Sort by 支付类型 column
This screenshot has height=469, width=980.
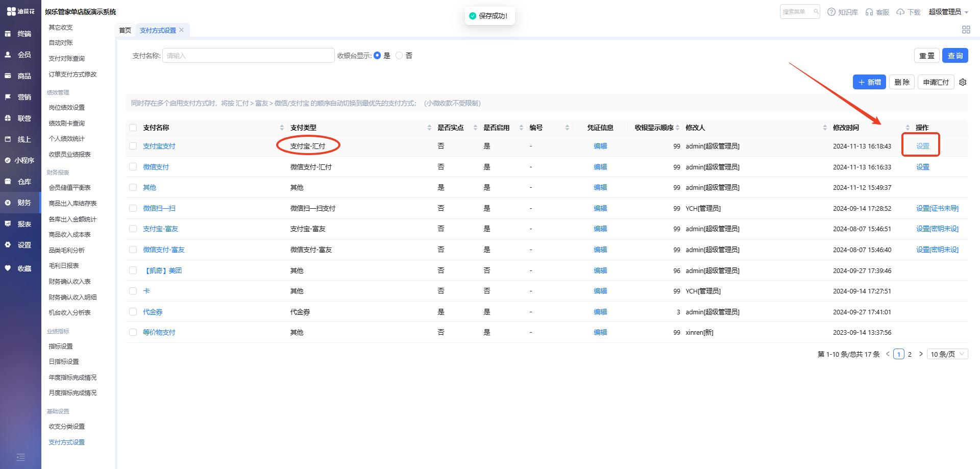click(429, 128)
